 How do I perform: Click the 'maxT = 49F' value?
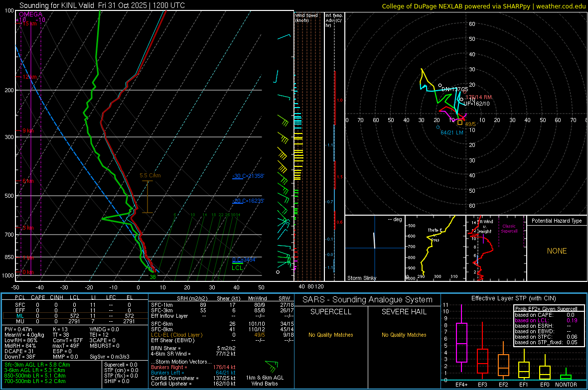tap(66, 346)
